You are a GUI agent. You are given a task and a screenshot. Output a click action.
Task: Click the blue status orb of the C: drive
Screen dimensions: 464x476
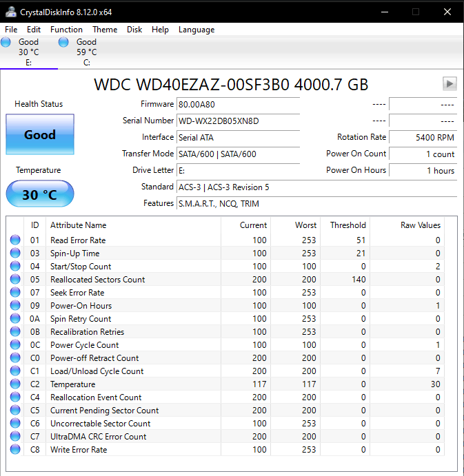[x=63, y=42]
